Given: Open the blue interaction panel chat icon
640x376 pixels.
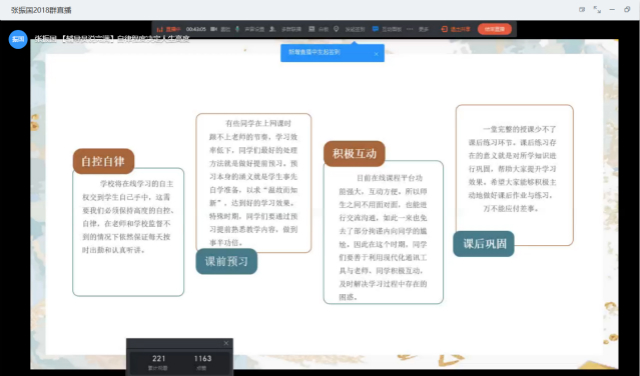Looking at the screenshot, I should [x=375, y=29].
